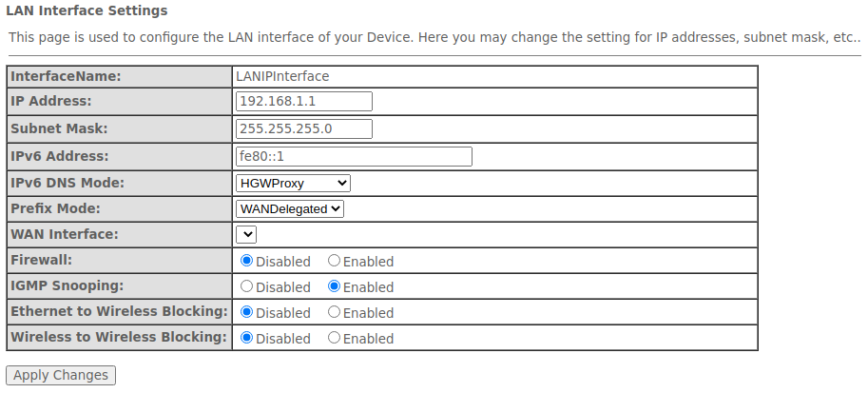This screenshot has width=868, height=393.
Task: Disable Ethernet to Wireless Blocking
Action: coord(247,312)
